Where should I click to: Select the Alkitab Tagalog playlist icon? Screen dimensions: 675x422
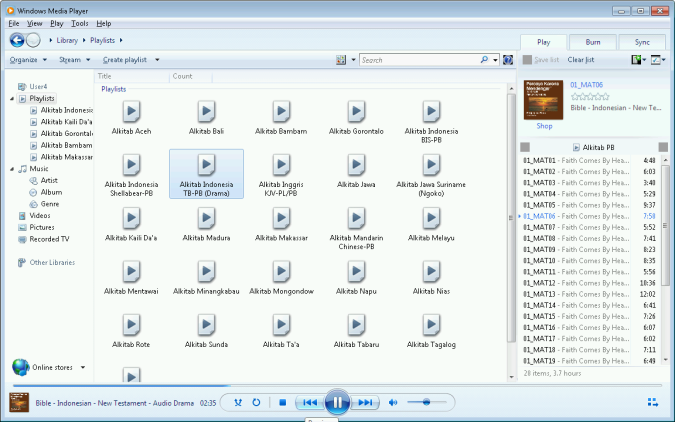431,326
